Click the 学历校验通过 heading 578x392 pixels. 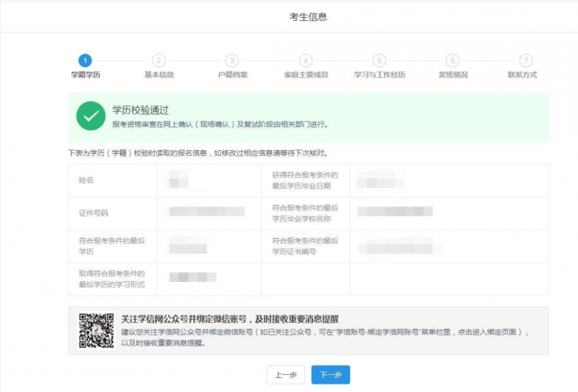coord(140,110)
